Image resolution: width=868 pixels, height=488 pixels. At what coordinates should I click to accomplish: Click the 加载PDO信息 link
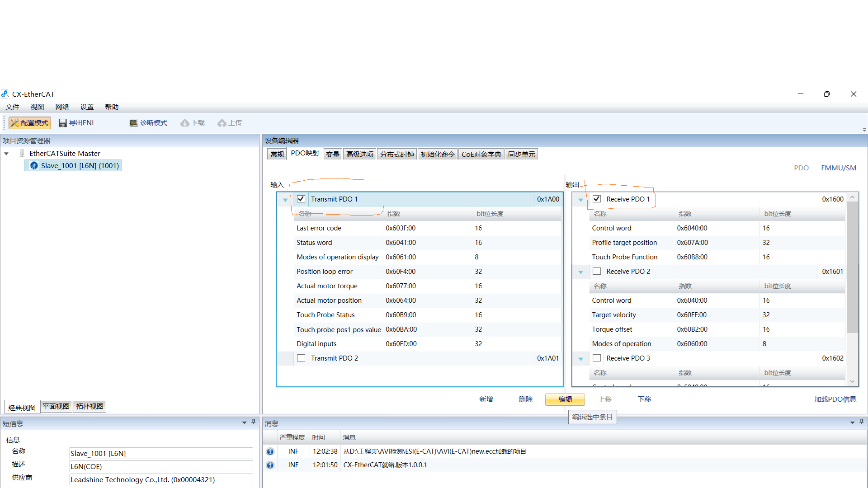[835, 399]
